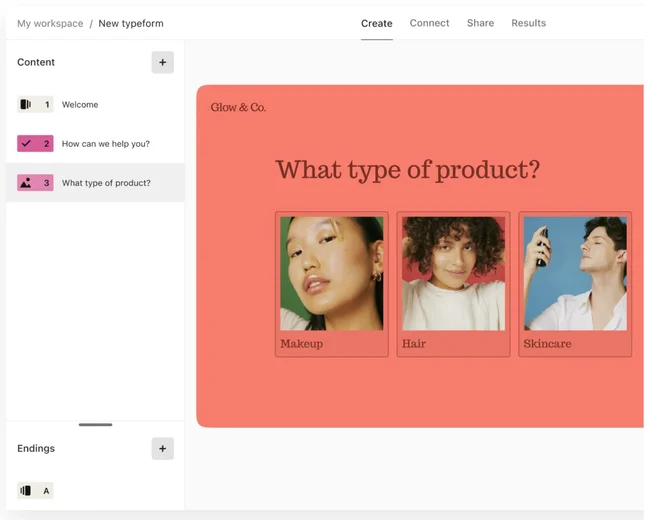Navigate to My workspace breadcrumb
The image size is (650, 520).
click(x=50, y=23)
